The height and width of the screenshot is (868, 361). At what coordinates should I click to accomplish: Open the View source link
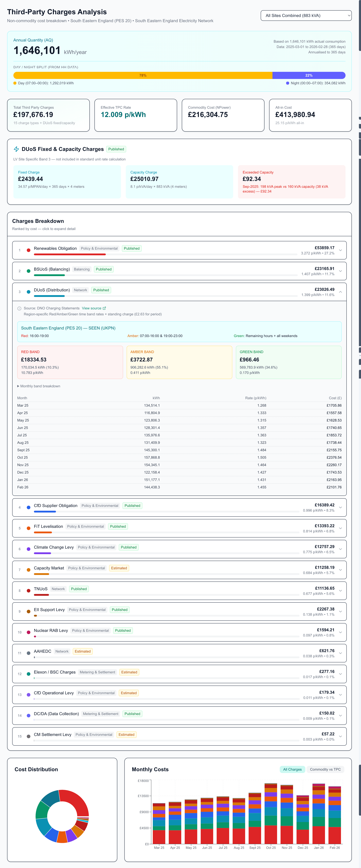[94, 308]
